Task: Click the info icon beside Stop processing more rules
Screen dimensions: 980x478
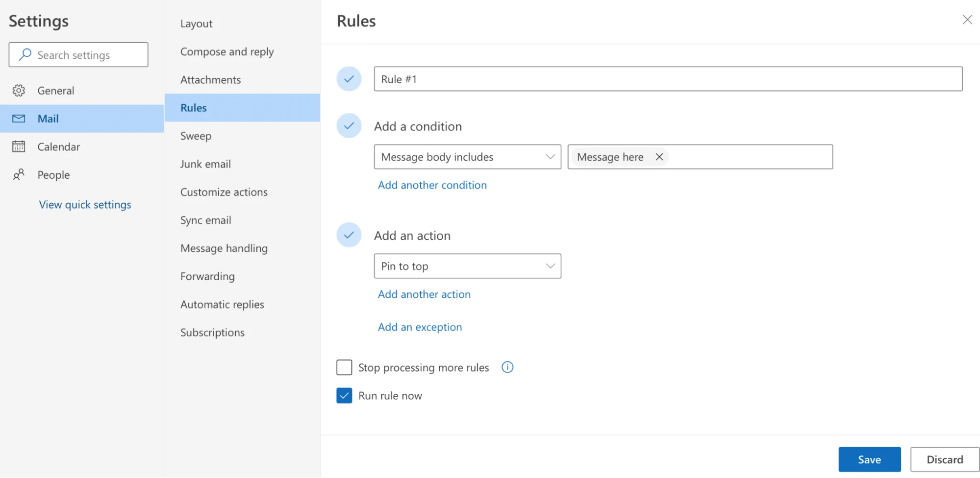Action: tap(507, 367)
